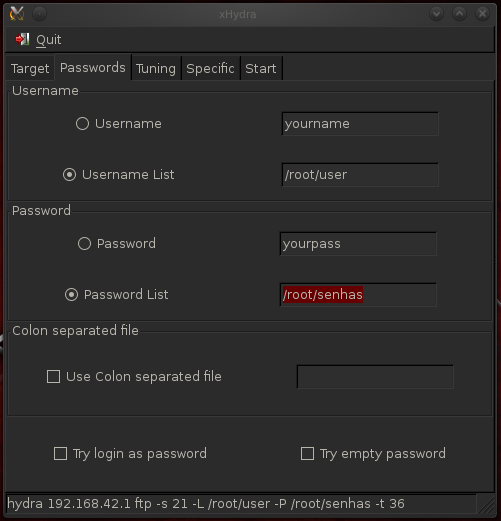Image resolution: width=501 pixels, height=521 pixels.
Task: Minimize window with the down-chevron button
Action: click(x=436, y=14)
